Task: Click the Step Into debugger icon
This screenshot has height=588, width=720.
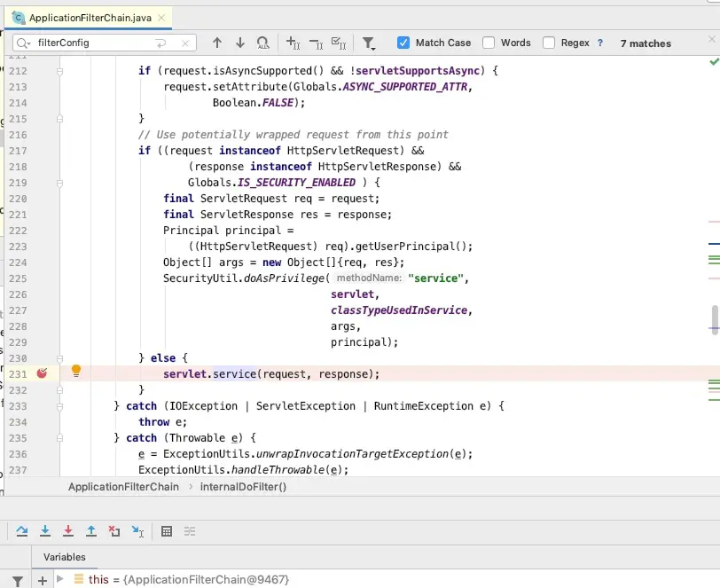Action: (x=45, y=531)
